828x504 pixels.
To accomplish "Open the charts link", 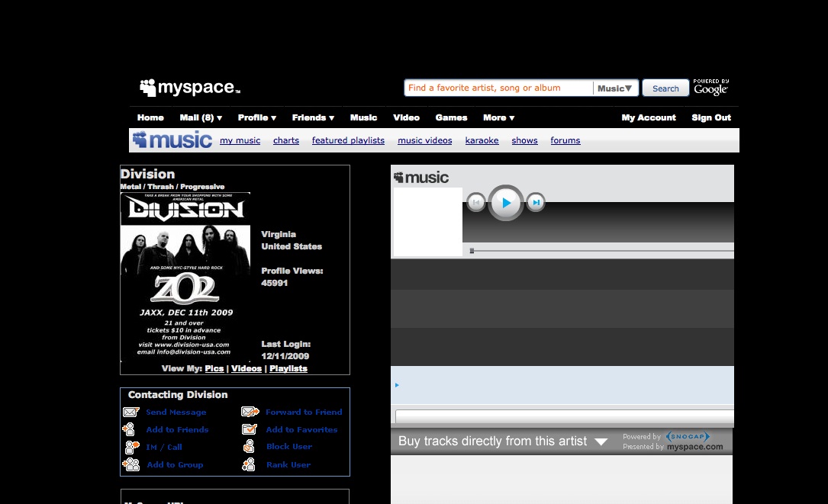I will coord(285,140).
